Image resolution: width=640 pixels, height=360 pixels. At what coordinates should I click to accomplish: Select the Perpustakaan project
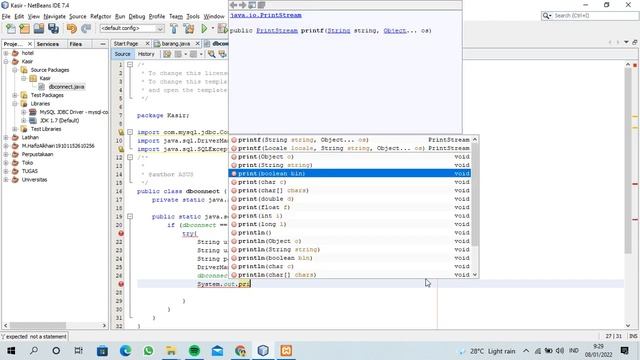[37, 154]
